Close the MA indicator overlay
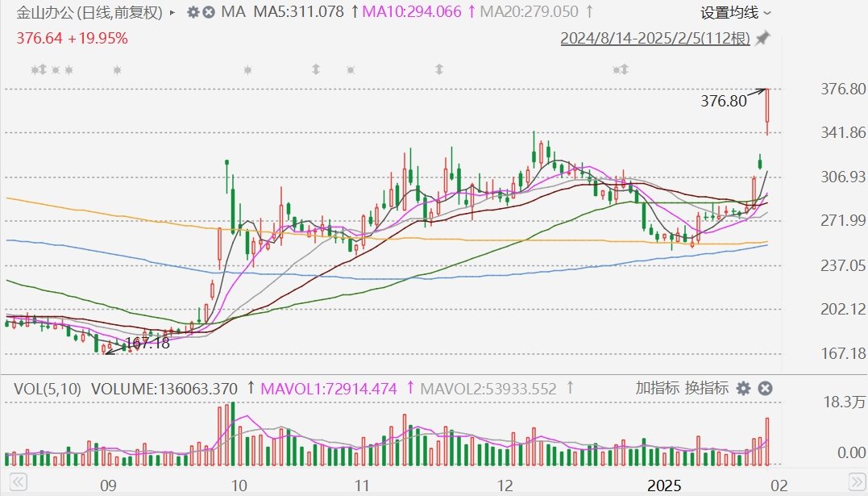 pyautogui.click(x=209, y=12)
